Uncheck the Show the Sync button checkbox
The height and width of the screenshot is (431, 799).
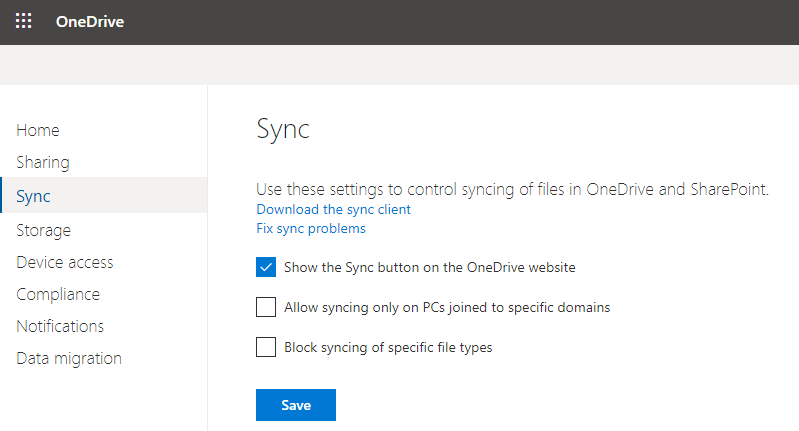pos(266,267)
